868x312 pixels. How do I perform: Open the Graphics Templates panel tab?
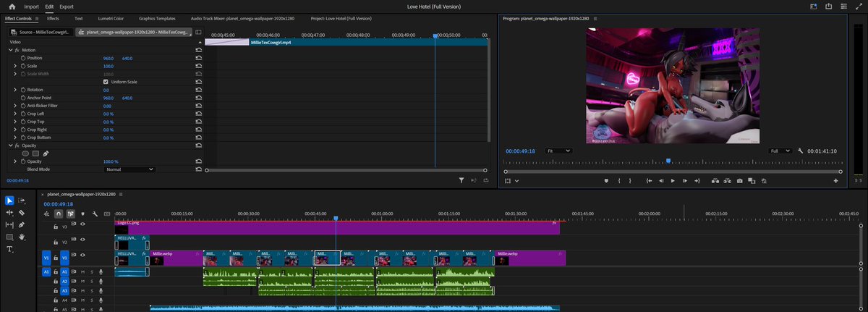[157, 17]
